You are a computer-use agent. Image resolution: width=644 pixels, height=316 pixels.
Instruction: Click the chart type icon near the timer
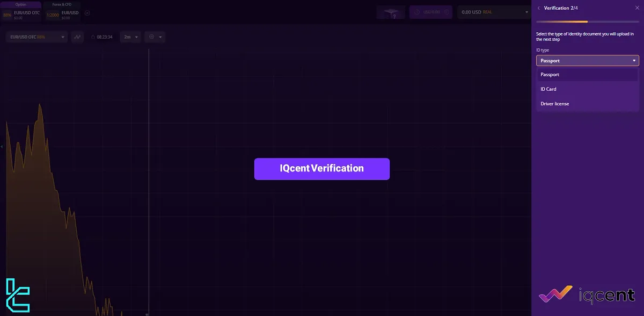point(77,37)
